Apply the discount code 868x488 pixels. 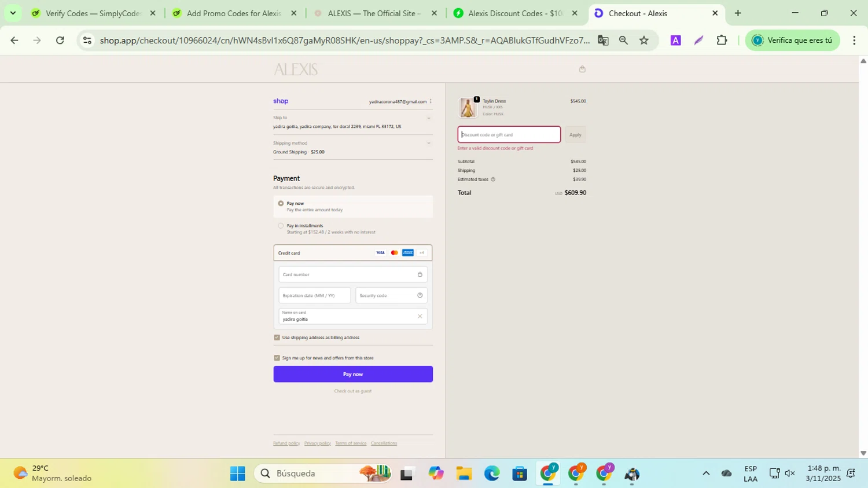pos(575,134)
